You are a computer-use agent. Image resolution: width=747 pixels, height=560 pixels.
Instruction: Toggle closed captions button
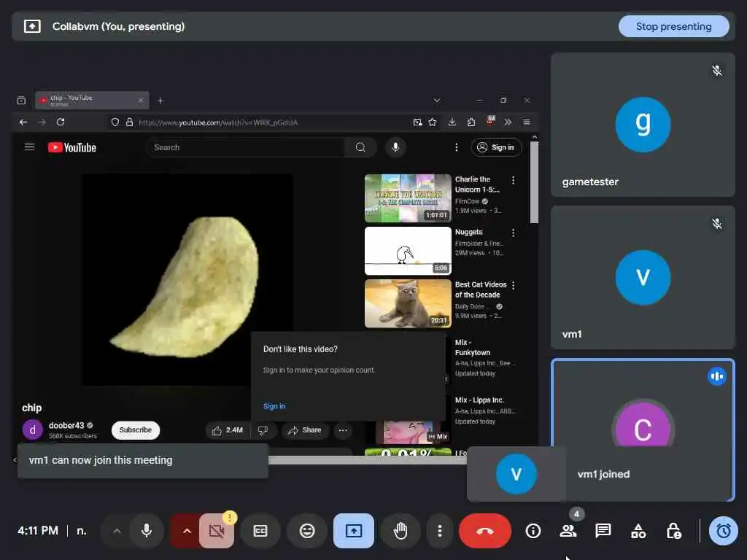260,531
